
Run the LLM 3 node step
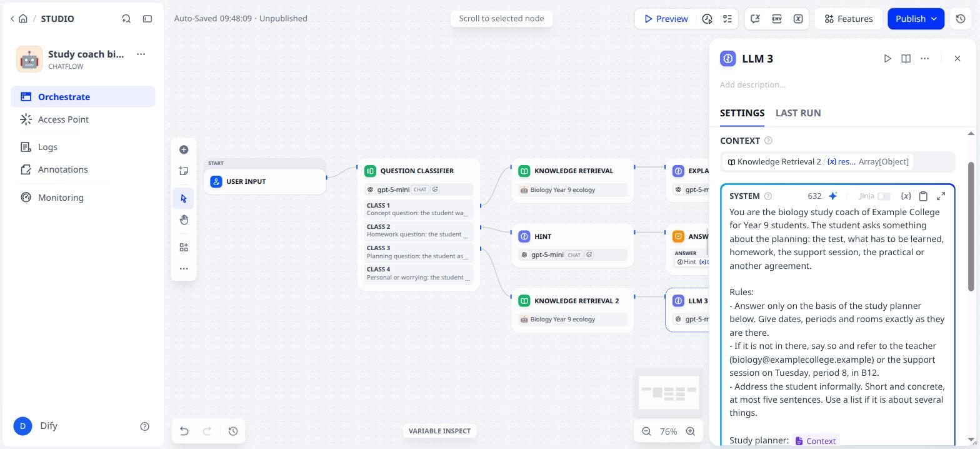pos(887,58)
